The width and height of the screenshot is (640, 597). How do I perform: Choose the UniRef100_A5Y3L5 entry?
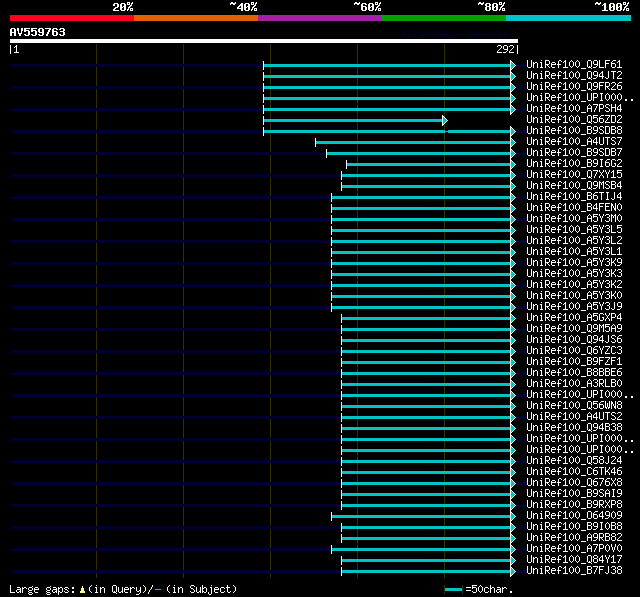(x=574, y=230)
